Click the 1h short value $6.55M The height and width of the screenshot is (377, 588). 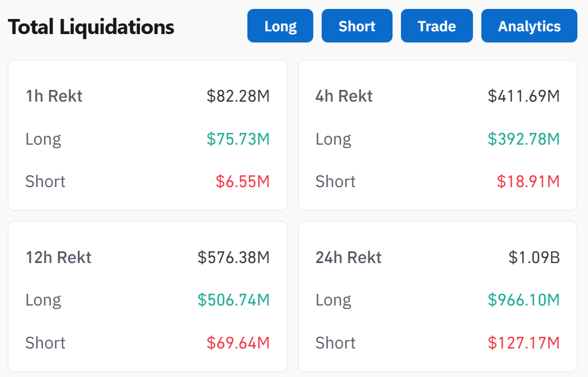(x=243, y=182)
